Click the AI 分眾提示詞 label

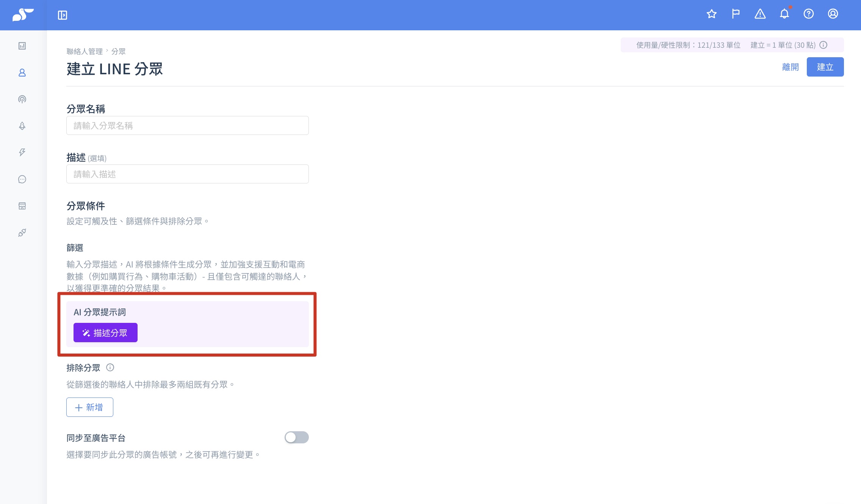tap(100, 312)
